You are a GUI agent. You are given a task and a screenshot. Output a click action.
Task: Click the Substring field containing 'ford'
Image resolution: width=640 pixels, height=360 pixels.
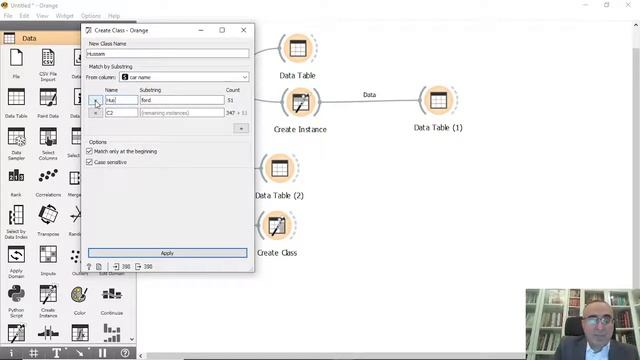(182, 100)
